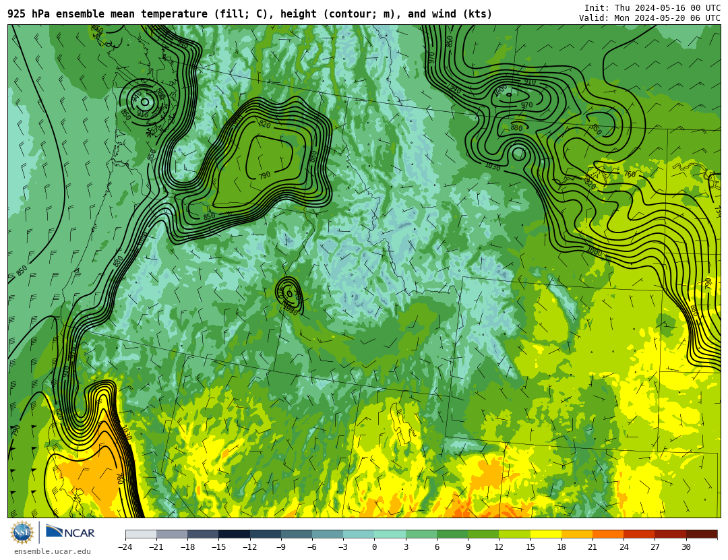The image size is (728, 560).
Task: Select the 925 hPa ensemble mean temperature title
Action: 250,14
